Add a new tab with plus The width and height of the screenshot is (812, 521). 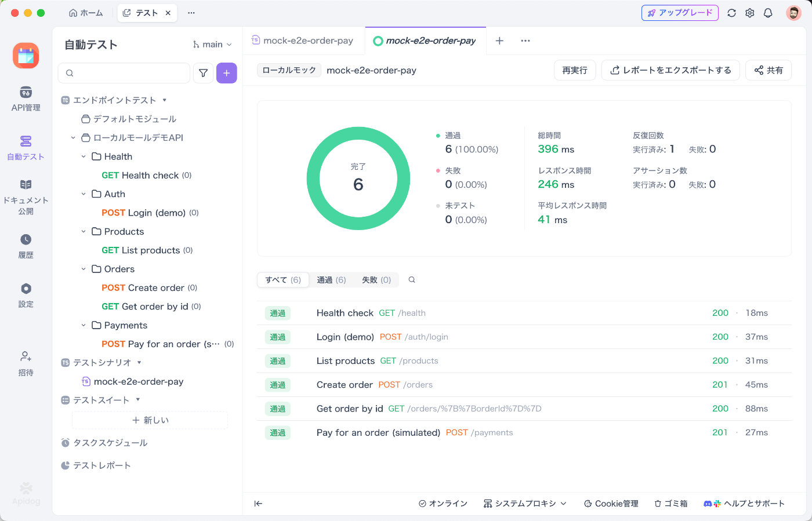(x=499, y=41)
